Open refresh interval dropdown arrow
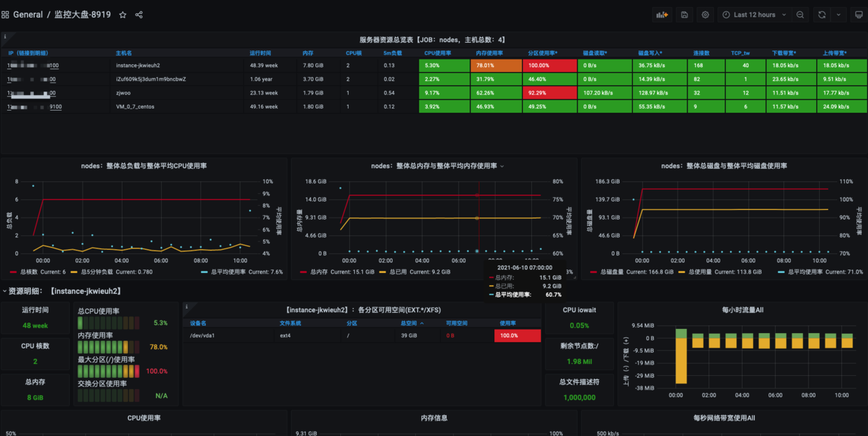Viewport: 868px width, 436px height. point(839,15)
